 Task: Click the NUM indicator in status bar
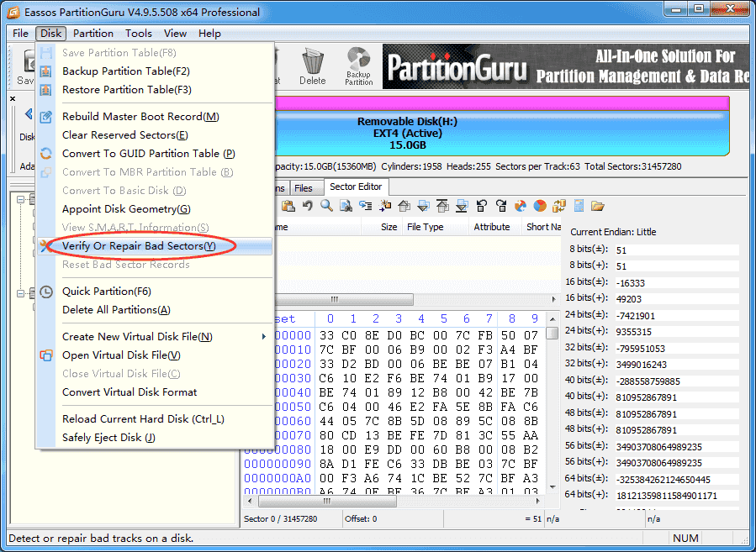[685, 538]
